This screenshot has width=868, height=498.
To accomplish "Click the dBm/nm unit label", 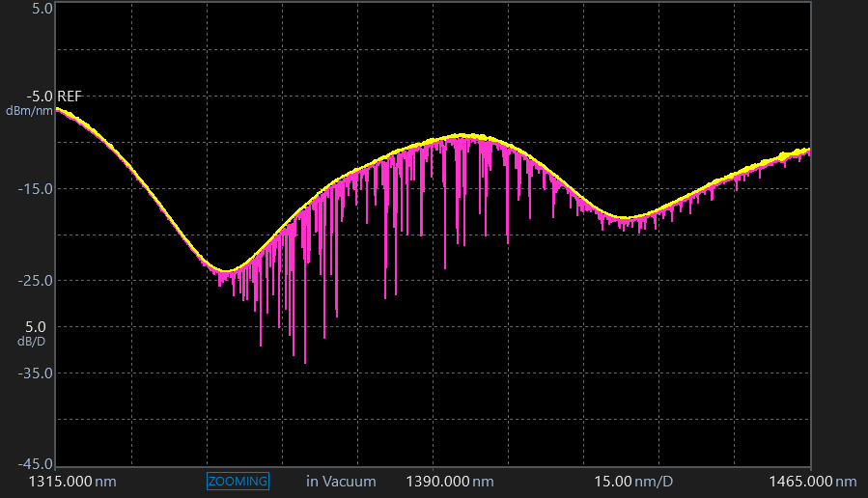I will (30, 111).
